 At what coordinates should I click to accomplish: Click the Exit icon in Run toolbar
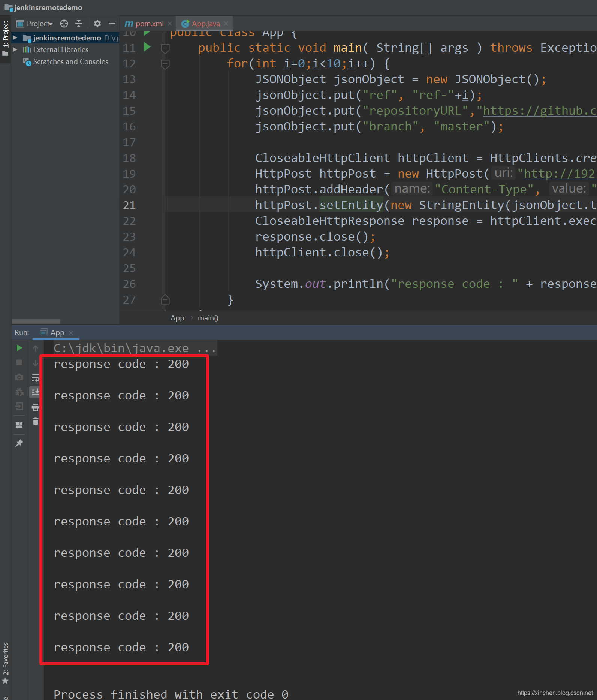(19, 407)
